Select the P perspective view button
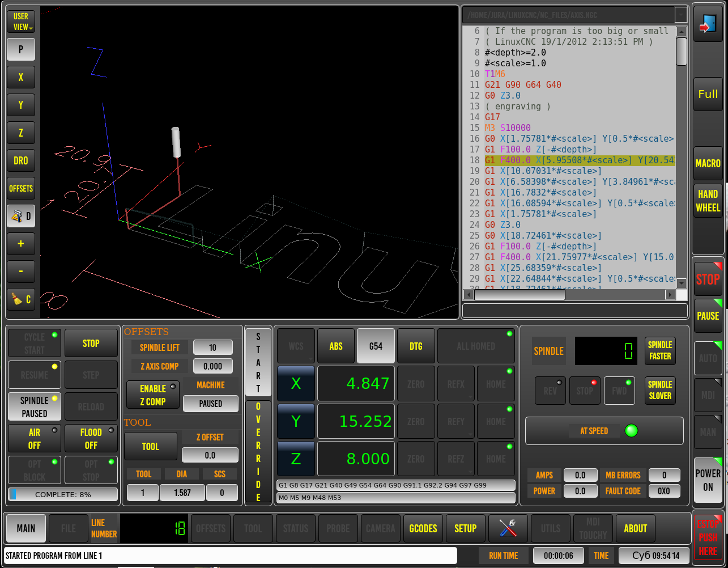This screenshot has height=568, width=728. pos(21,49)
